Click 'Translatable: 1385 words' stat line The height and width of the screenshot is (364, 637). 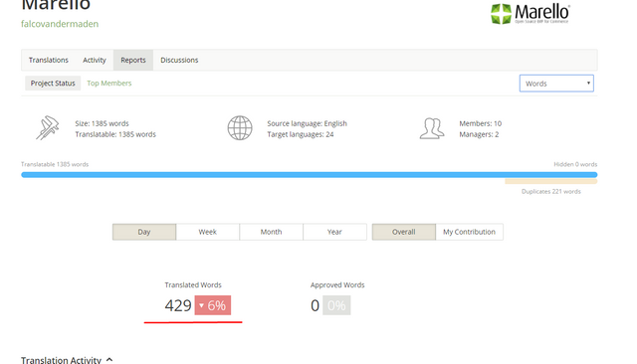(115, 134)
